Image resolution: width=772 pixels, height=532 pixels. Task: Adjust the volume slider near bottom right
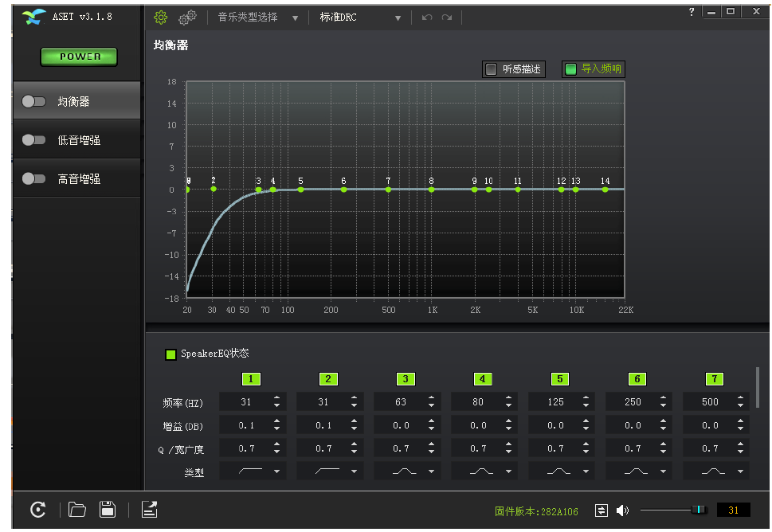[700, 510]
